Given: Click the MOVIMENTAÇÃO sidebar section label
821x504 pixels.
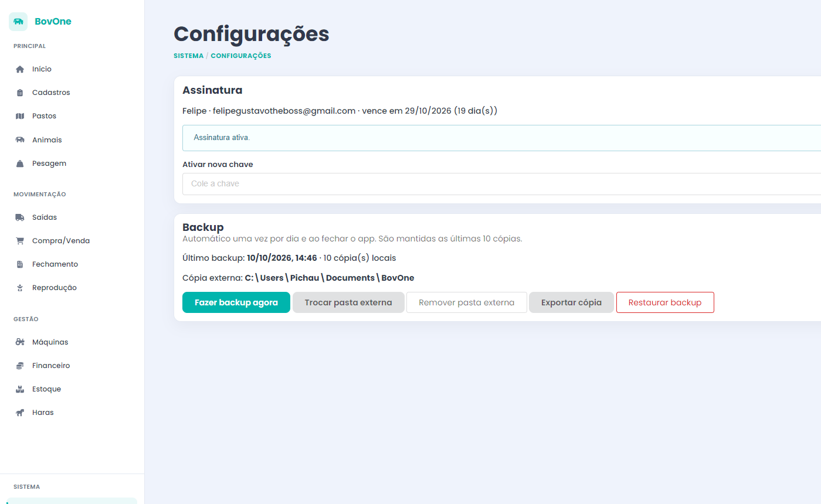Looking at the screenshot, I should tap(40, 195).
